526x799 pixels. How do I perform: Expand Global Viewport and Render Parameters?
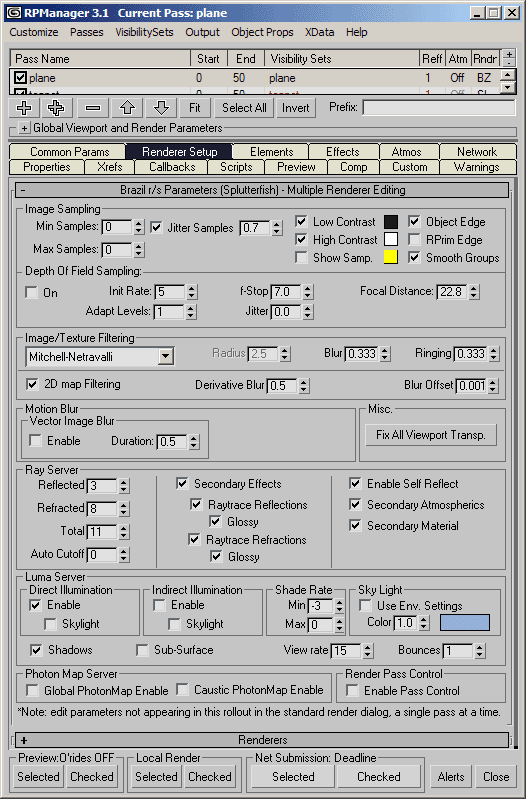pos(24,128)
